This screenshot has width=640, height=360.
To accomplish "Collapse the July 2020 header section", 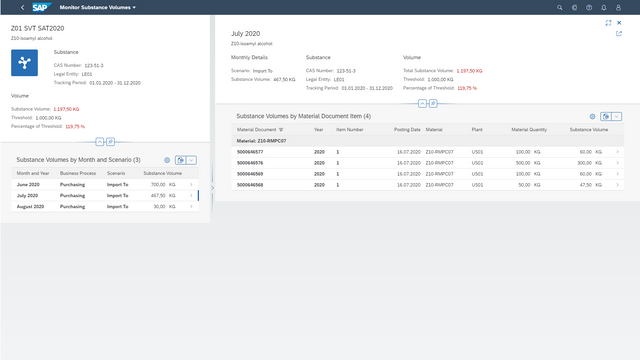I will pos(422,103).
